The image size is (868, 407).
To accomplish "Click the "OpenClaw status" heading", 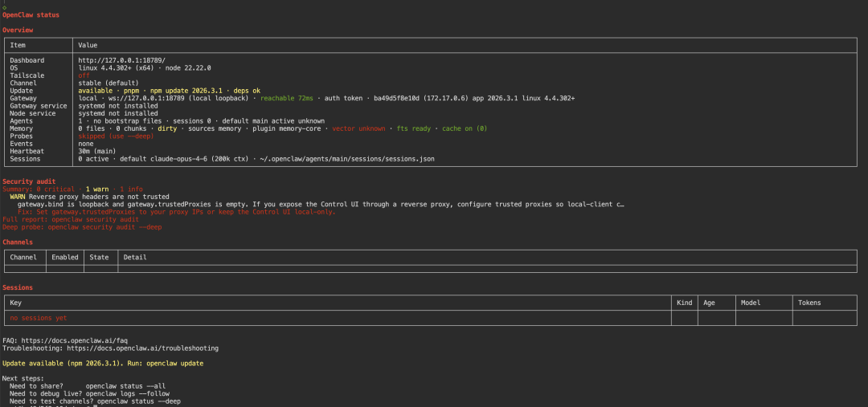I will pos(31,15).
